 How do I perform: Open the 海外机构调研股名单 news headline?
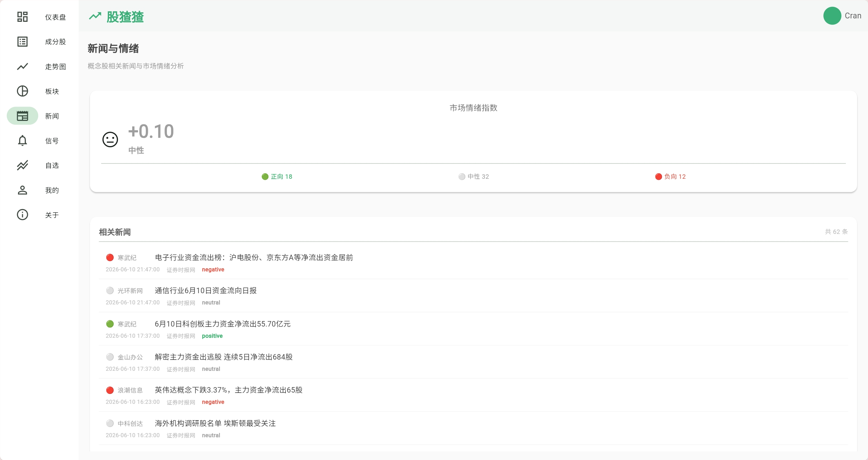coord(215,423)
